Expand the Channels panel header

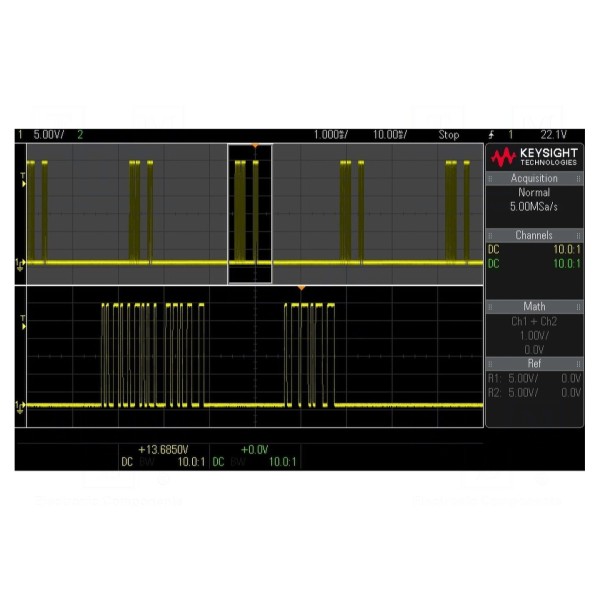534,235
